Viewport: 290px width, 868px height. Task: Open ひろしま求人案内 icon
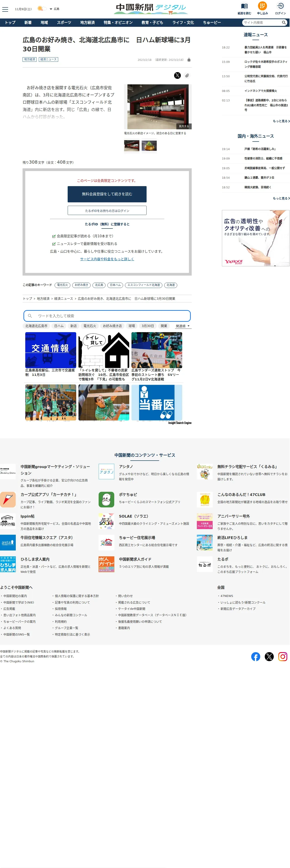point(8,564)
